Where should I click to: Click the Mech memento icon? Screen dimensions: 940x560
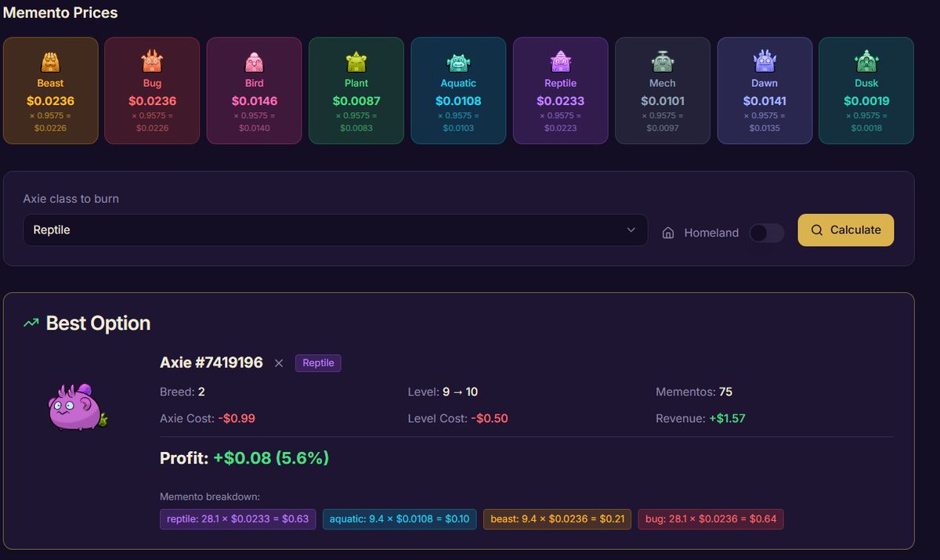pos(662,61)
